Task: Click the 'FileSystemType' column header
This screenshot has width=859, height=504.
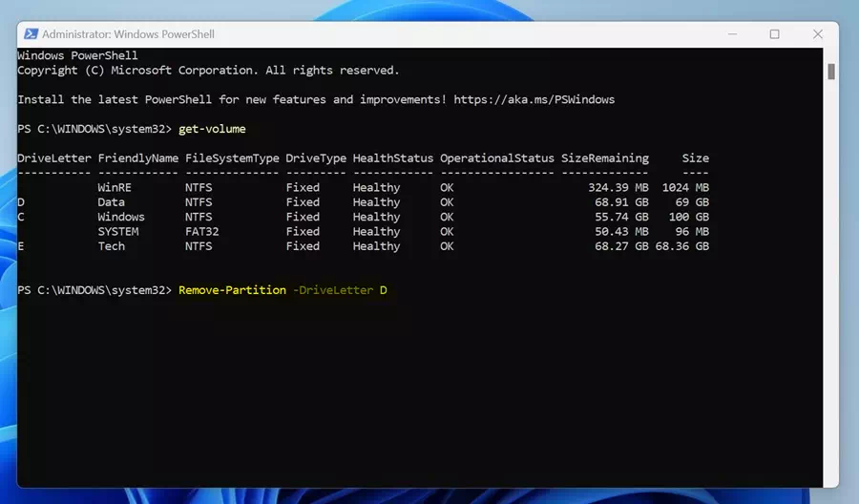Action: point(232,158)
